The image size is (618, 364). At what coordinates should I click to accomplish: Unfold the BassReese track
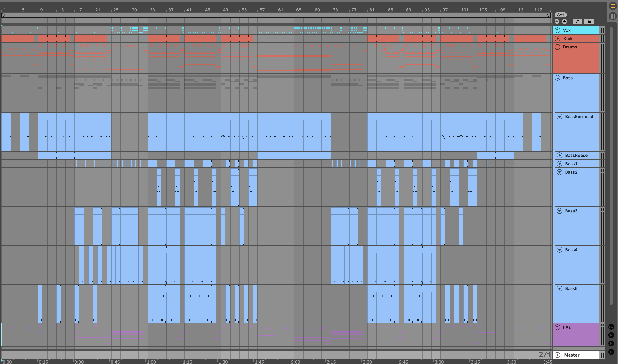click(560, 155)
